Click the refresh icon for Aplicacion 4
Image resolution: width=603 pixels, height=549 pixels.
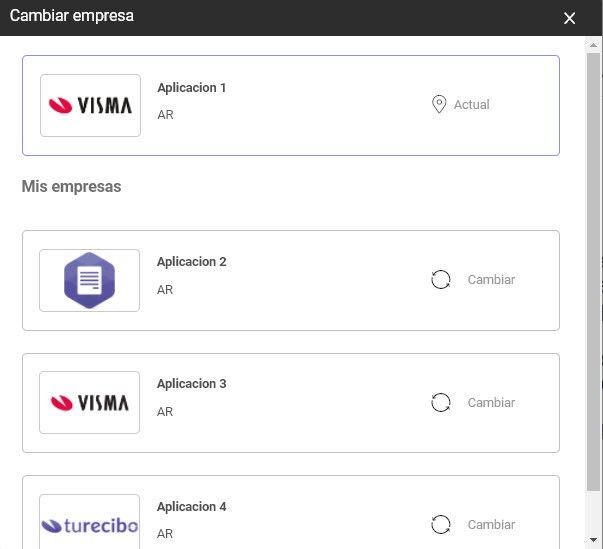coord(441,524)
